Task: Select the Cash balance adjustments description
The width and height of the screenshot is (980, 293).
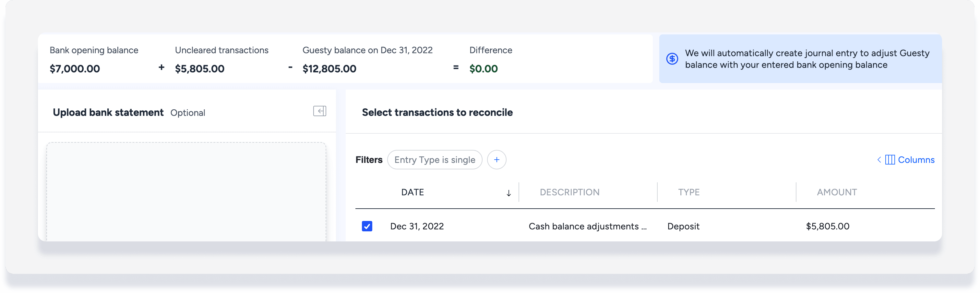Action: tap(587, 226)
